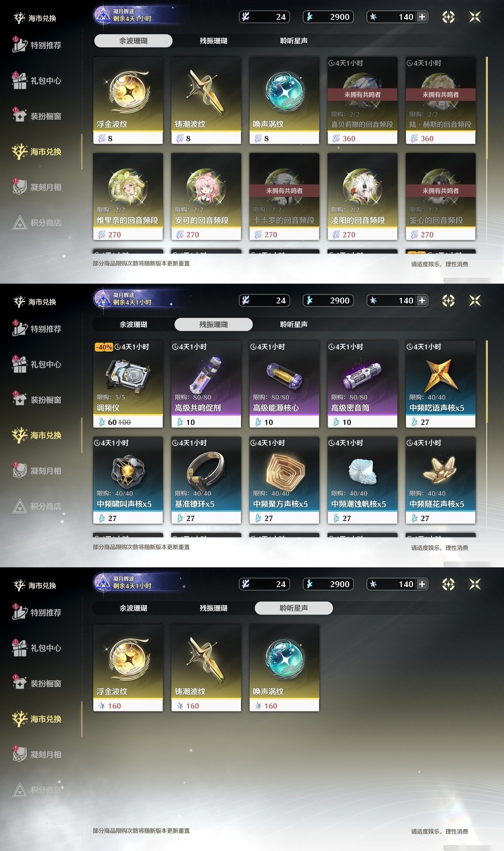Click the highlighted 聆听星声 tab
The width and height of the screenshot is (504, 851).
(294, 608)
